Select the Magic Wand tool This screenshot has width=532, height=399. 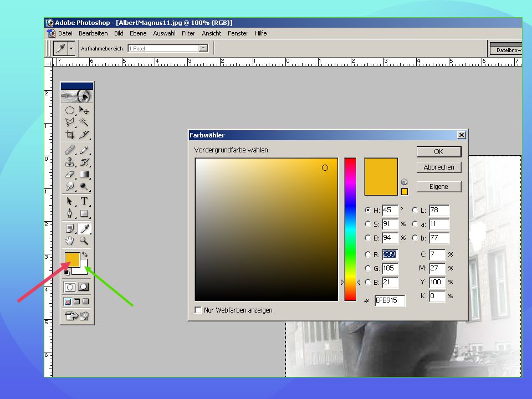tap(84, 122)
